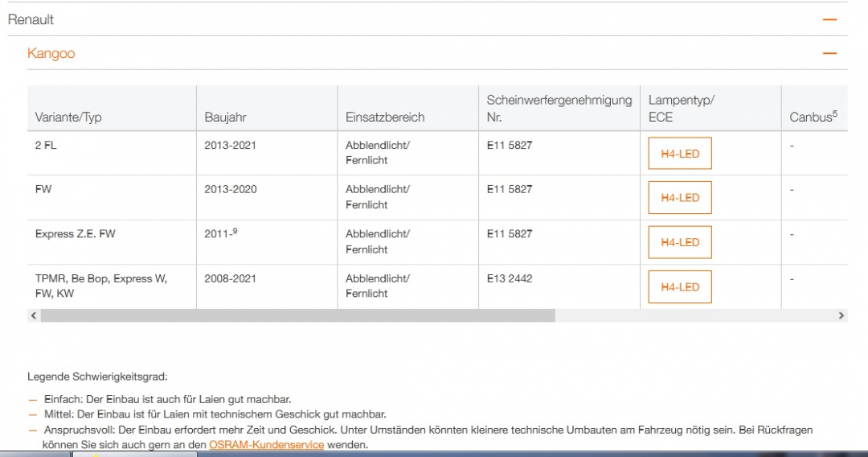This screenshot has height=457, width=868.
Task: Click footnote 5 beside the Canbus header
Action: [834, 113]
